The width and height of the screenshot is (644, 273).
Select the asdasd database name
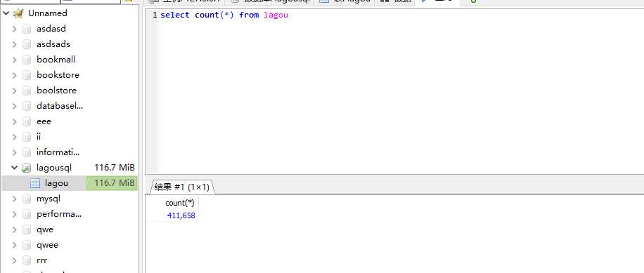(51, 29)
